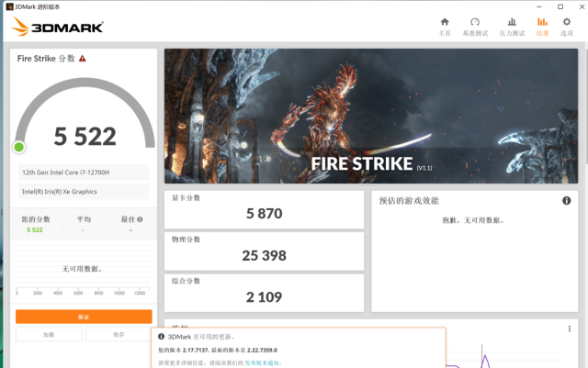Minimize the 3DMark window
Image resolution: width=588 pixels, height=368 pixels.
pos(539,6)
